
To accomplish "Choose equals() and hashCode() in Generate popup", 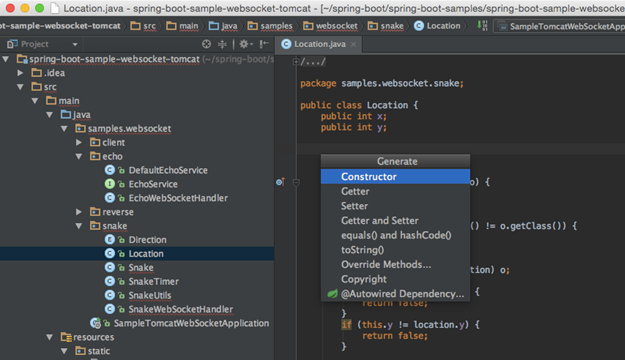I will 395,235.
